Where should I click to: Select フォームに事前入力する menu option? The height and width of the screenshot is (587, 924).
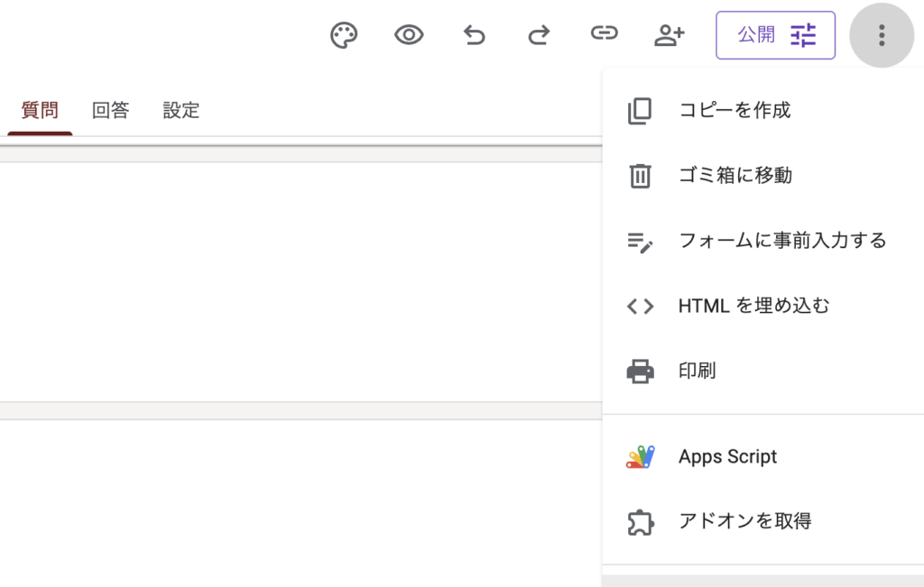click(x=781, y=241)
